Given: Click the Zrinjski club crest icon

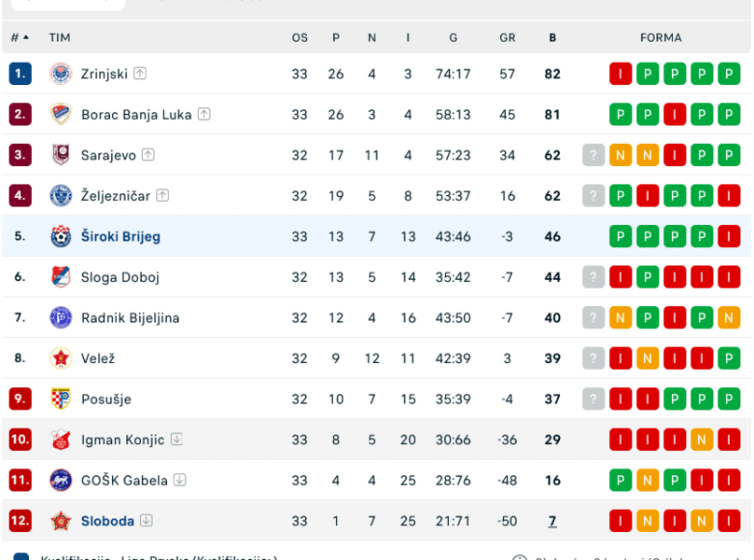Looking at the screenshot, I should pos(61,74).
